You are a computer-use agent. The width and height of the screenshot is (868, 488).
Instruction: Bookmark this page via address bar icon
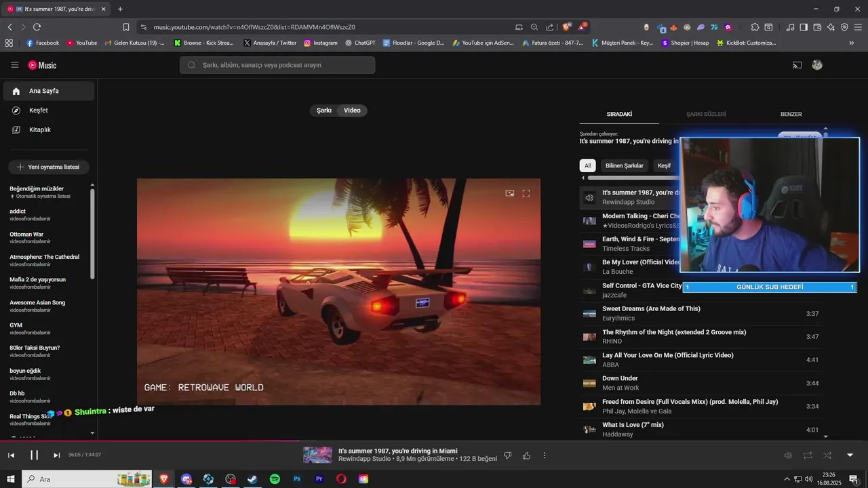(126, 27)
